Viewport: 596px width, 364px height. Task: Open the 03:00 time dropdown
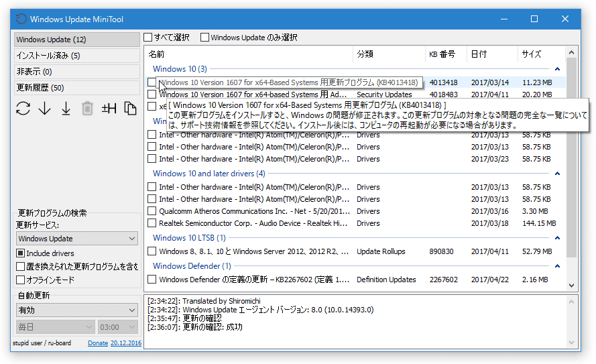tap(117, 326)
